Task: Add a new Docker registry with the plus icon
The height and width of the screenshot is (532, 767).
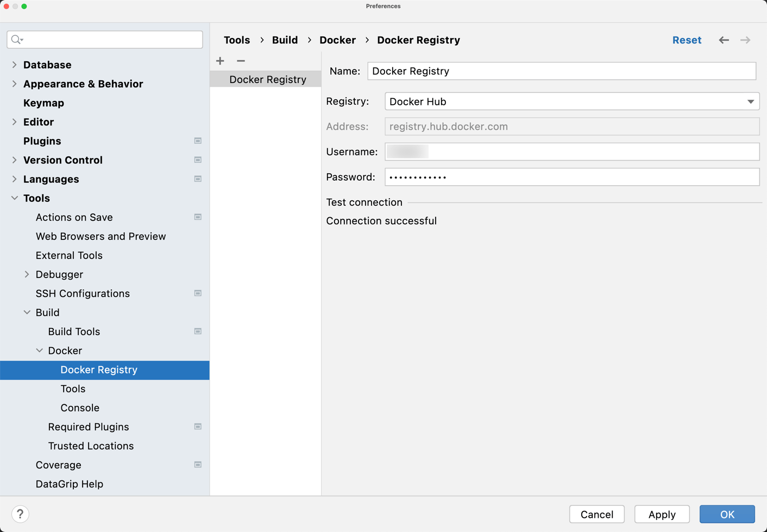Action: (220, 61)
